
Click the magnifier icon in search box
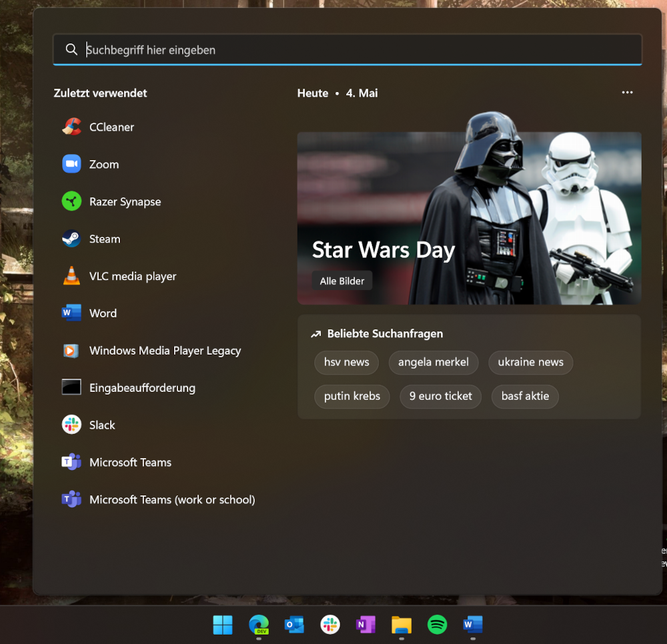point(71,50)
